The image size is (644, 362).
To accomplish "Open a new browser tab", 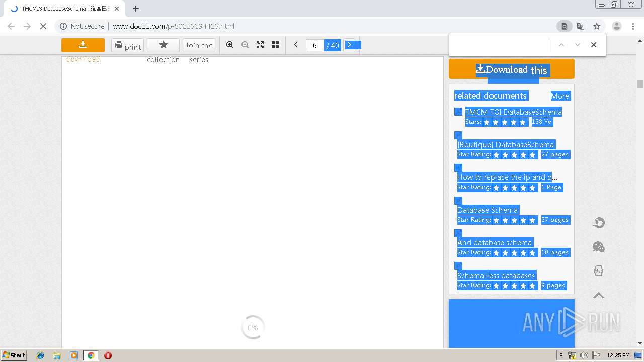I will [136, 9].
